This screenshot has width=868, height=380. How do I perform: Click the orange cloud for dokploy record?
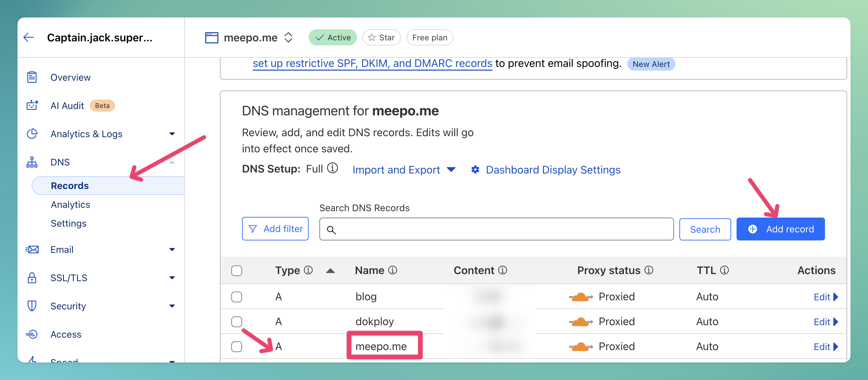pos(581,322)
